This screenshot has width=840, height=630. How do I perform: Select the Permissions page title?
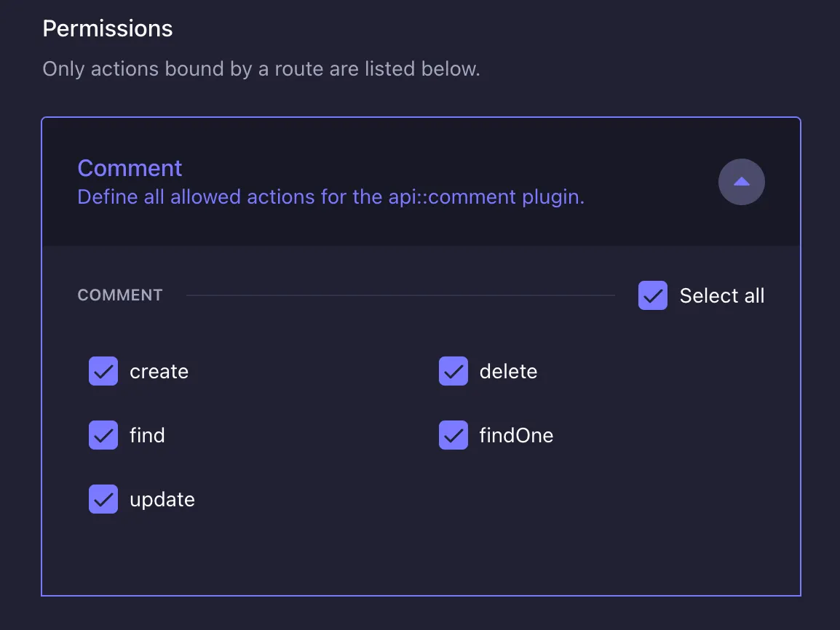(108, 28)
